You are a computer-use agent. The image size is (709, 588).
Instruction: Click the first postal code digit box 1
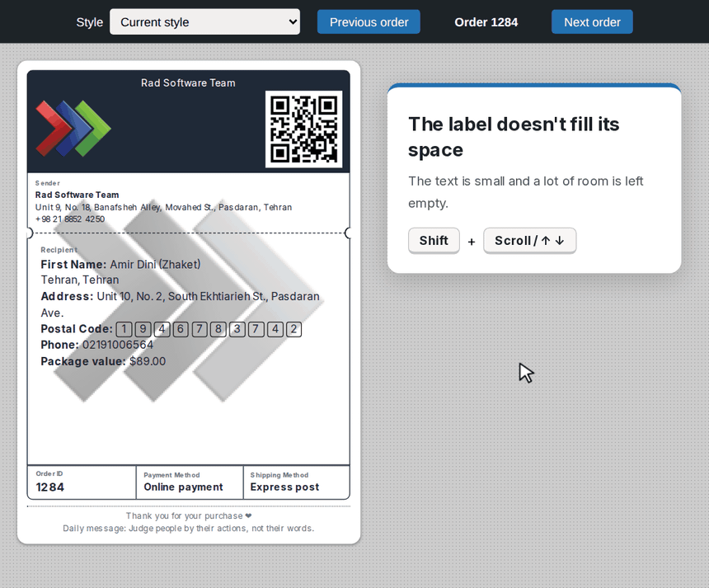tap(124, 329)
